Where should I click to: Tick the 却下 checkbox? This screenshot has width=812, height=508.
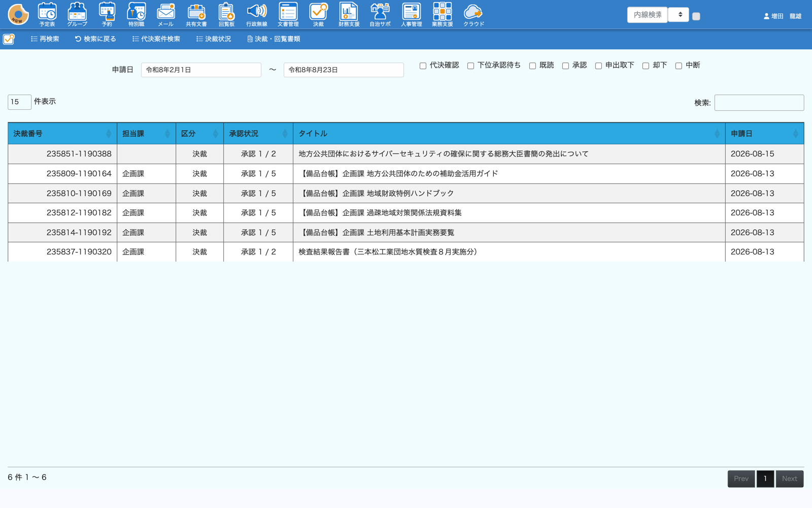(x=646, y=66)
